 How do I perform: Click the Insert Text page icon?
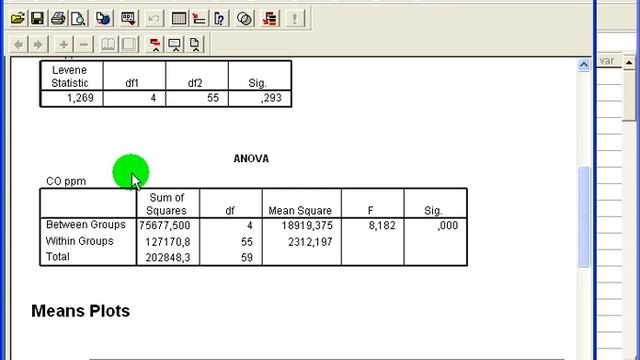pyautogui.click(x=195, y=44)
